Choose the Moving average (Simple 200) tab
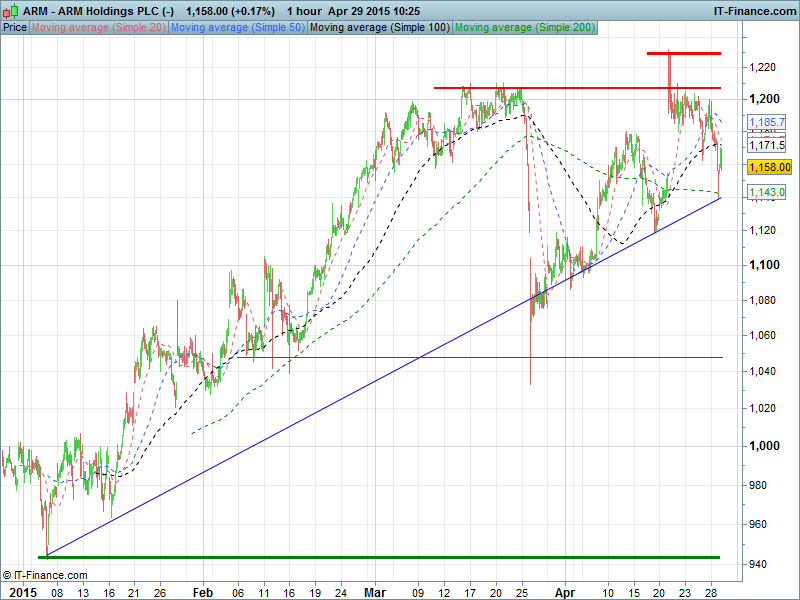The width and height of the screenshot is (800, 600). [x=523, y=27]
